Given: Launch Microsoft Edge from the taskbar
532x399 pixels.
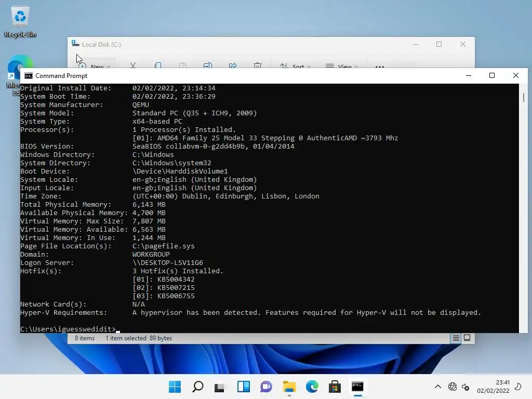Looking at the screenshot, I should [312, 387].
